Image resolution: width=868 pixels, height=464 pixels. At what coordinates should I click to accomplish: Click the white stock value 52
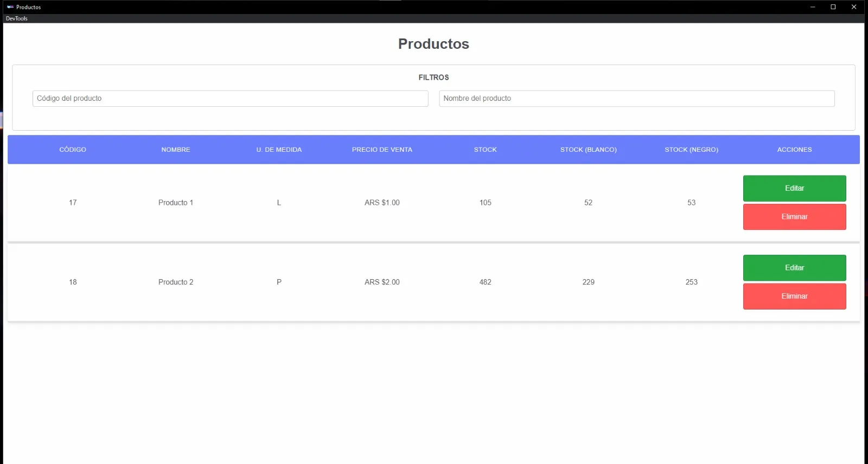point(589,203)
